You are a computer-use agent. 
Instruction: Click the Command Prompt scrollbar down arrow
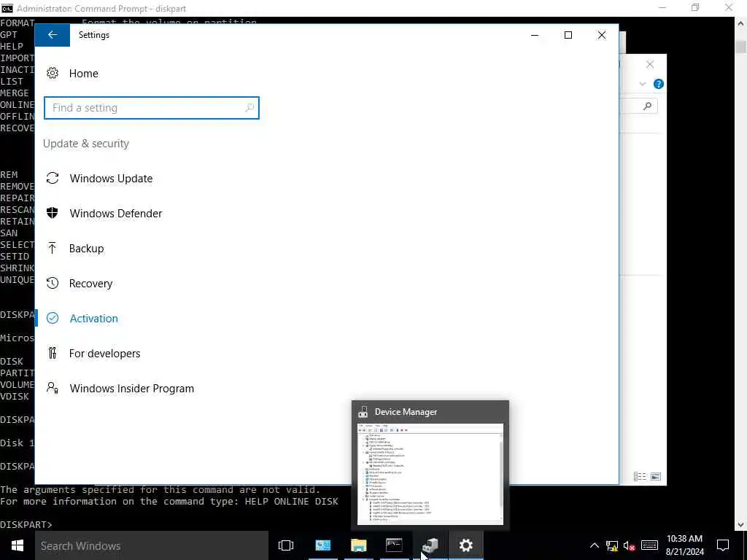741,525
